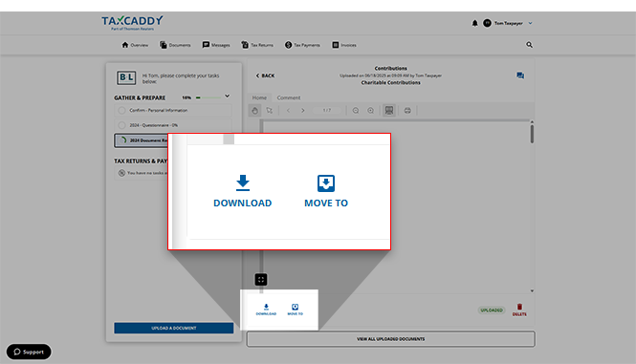
Task: Go back using the Back link
Action: click(265, 75)
